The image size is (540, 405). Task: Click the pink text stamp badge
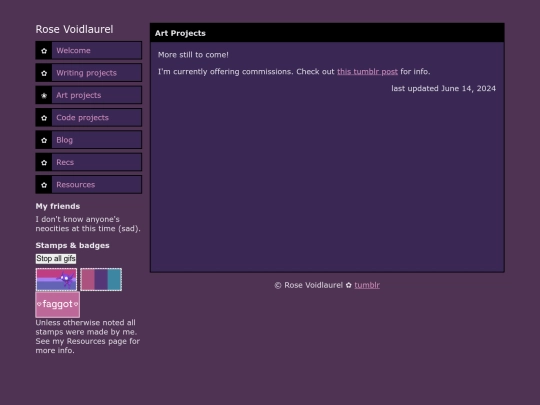coord(58,304)
